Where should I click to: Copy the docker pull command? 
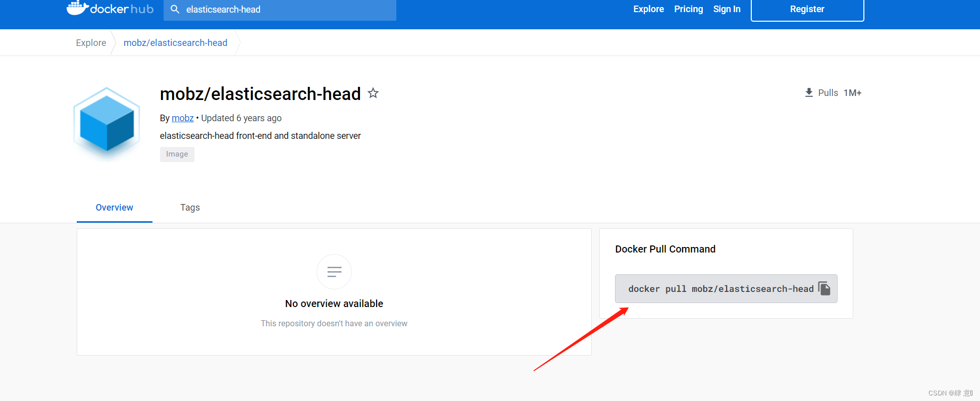click(x=824, y=288)
